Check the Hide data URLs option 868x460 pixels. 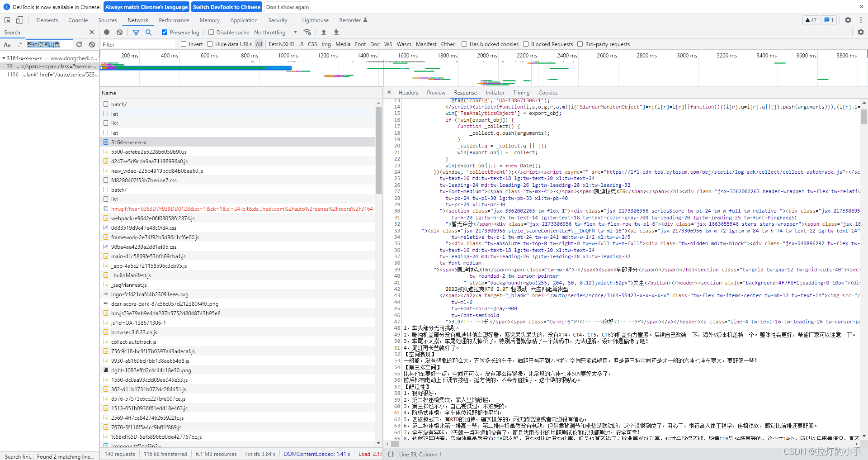(x=210, y=44)
